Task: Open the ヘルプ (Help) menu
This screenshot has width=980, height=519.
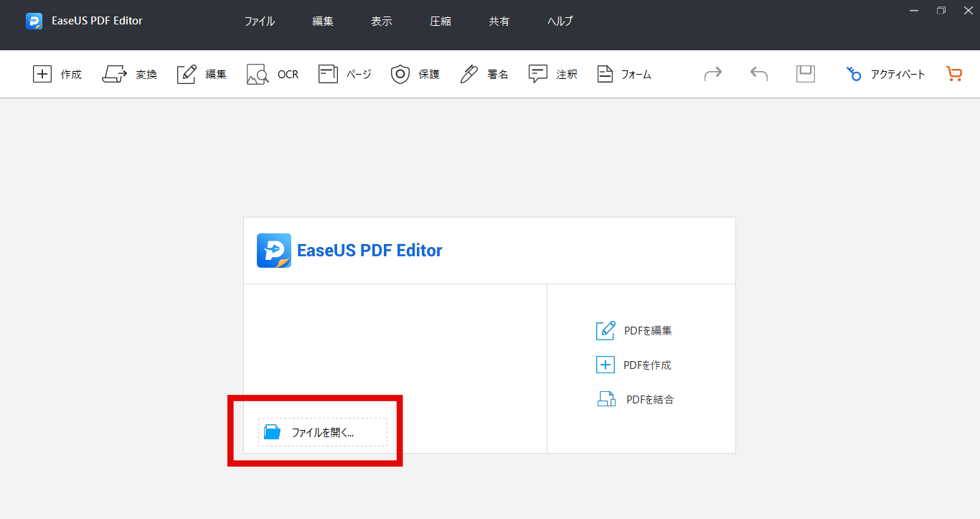Action: point(560,22)
